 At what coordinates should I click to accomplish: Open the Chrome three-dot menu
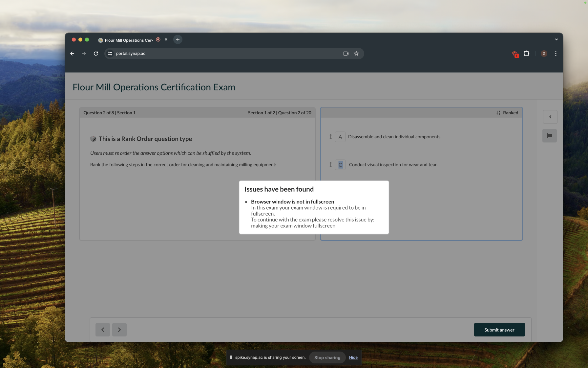pyautogui.click(x=556, y=54)
